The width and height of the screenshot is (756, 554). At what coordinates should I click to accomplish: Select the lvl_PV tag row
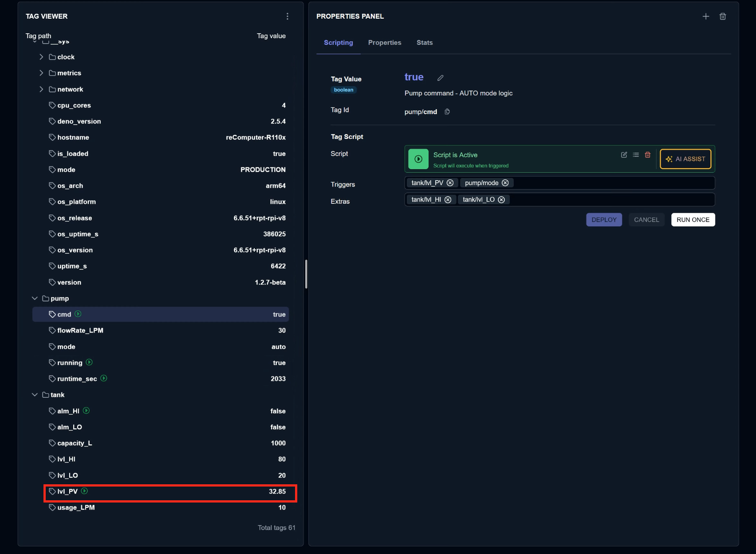(170, 491)
